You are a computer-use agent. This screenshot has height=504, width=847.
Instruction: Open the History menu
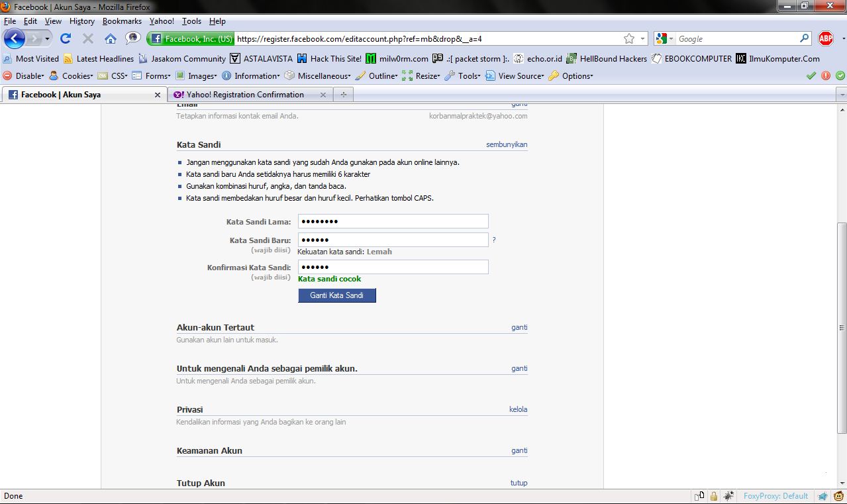pyautogui.click(x=81, y=21)
